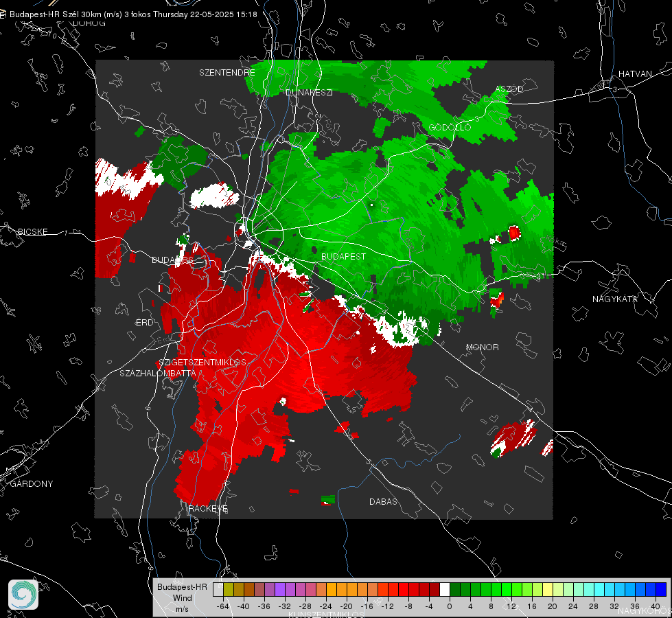Click the ASZÓD town label
This screenshot has height=618, width=672.
point(509,89)
